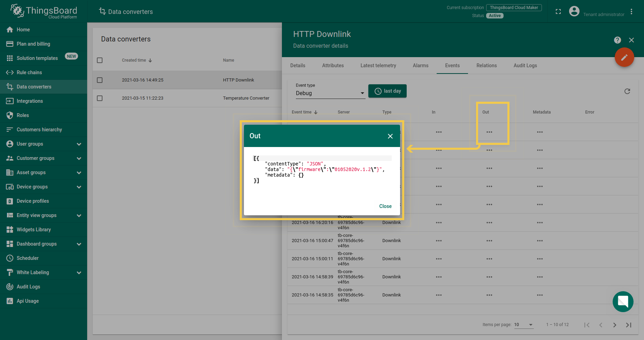This screenshot has width=644, height=340.
Task: Click ThingsBoard Cloud Maker subscription badge
Action: pos(514,8)
